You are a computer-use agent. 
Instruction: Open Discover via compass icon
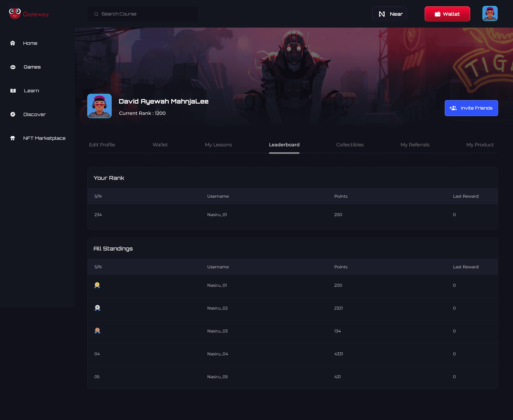point(13,114)
